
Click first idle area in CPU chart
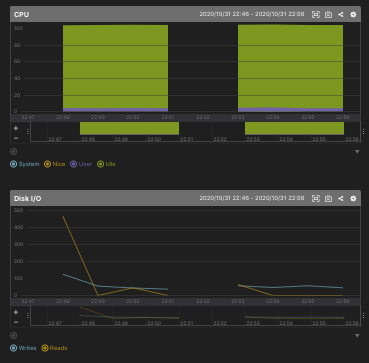point(115,67)
